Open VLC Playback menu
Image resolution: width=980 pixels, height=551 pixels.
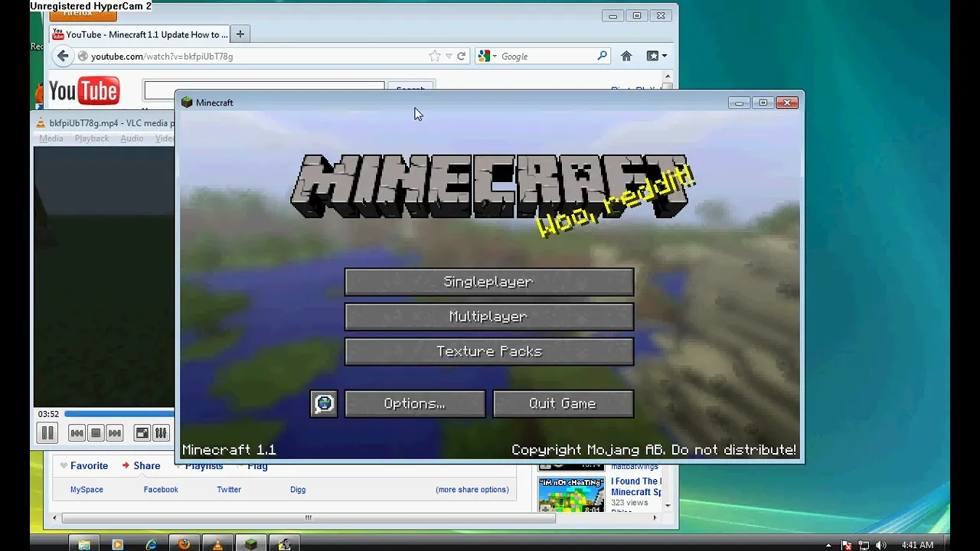click(x=92, y=139)
